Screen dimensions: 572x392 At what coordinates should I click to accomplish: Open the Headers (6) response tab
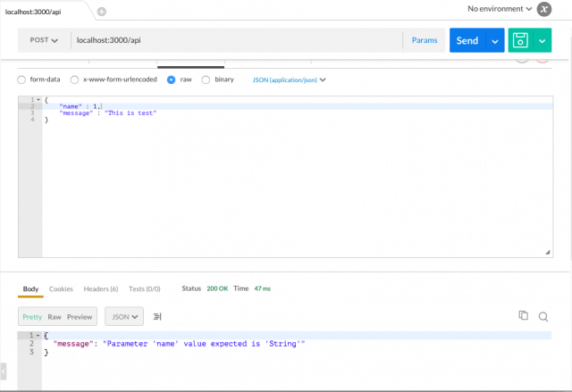coord(101,289)
